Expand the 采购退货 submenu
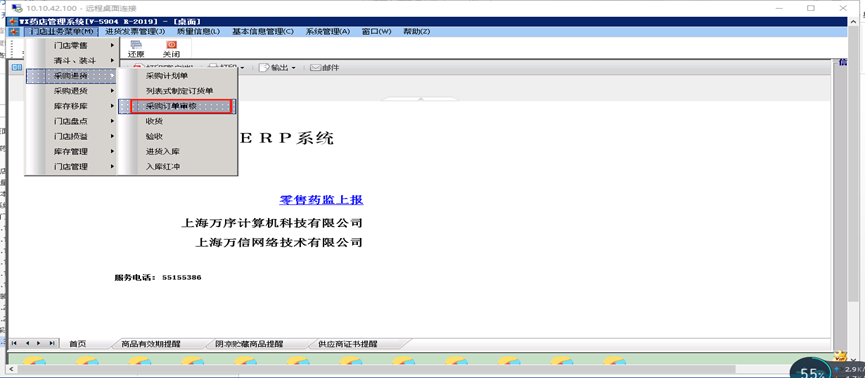Viewport: 865px width, 378px height. tap(72, 90)
